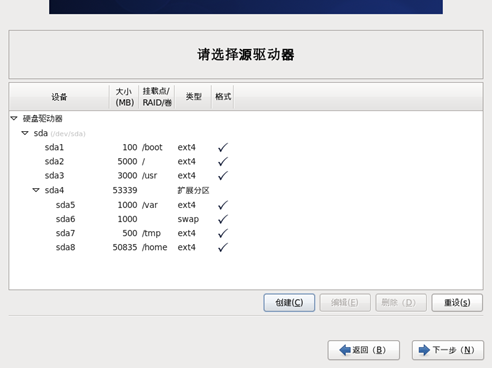
Task: Click the /usr mount point text
Action: click(x=149, y=176)
